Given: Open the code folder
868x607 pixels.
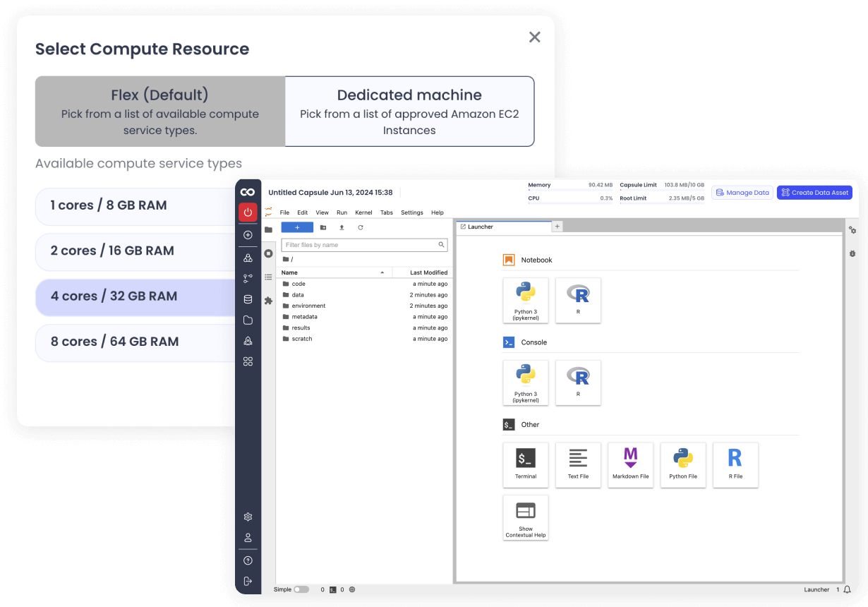Looking at the screenshot, I should click(298, 284).
